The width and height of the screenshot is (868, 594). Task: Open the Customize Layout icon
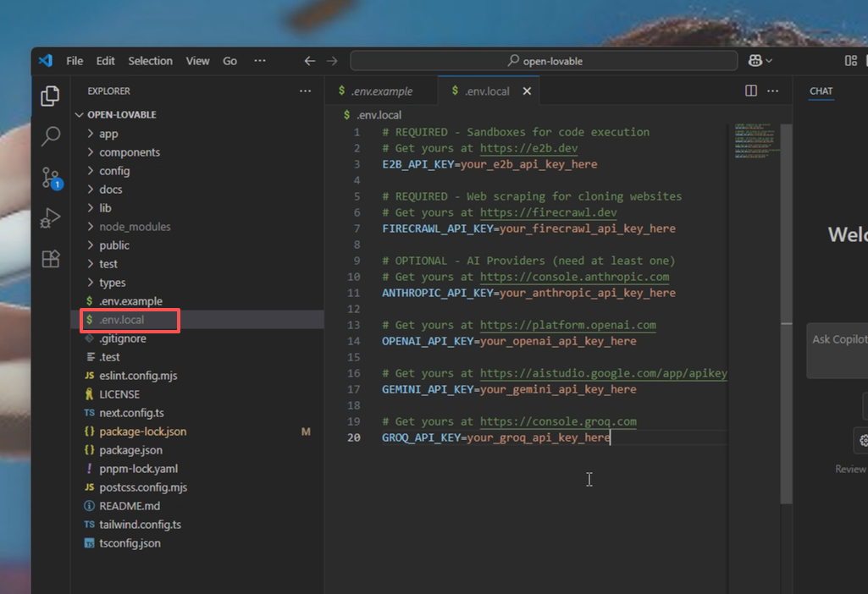[x=850, y=60]
